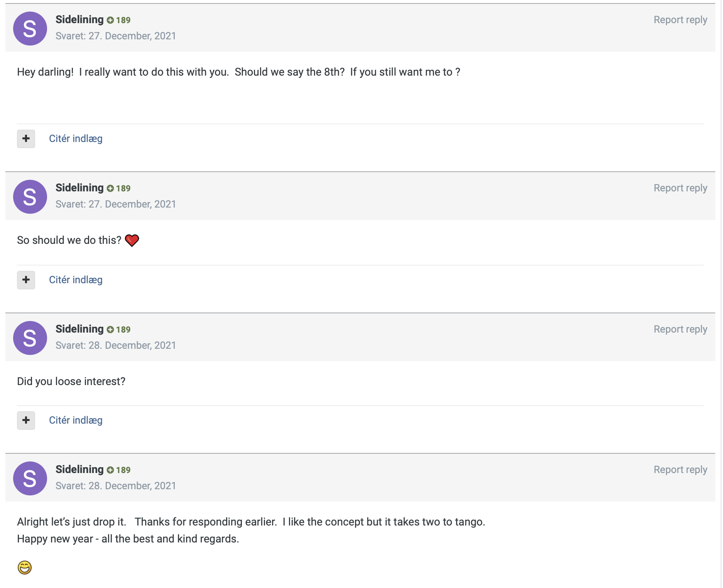Open Sidelining username link in first post

[x=79, y=19]
